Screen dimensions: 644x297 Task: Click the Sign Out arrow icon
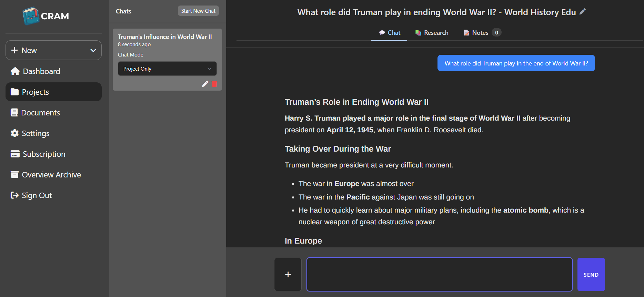[14, 195]
